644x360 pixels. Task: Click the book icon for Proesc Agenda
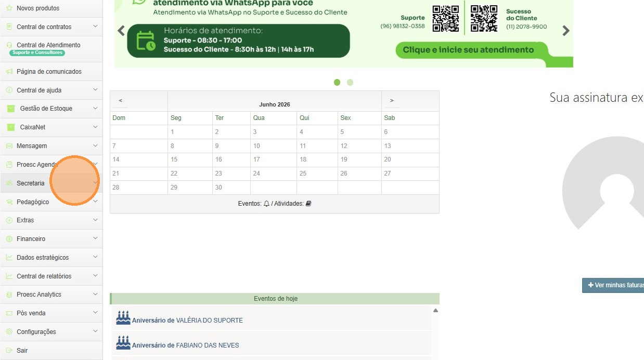pos(9,165)
